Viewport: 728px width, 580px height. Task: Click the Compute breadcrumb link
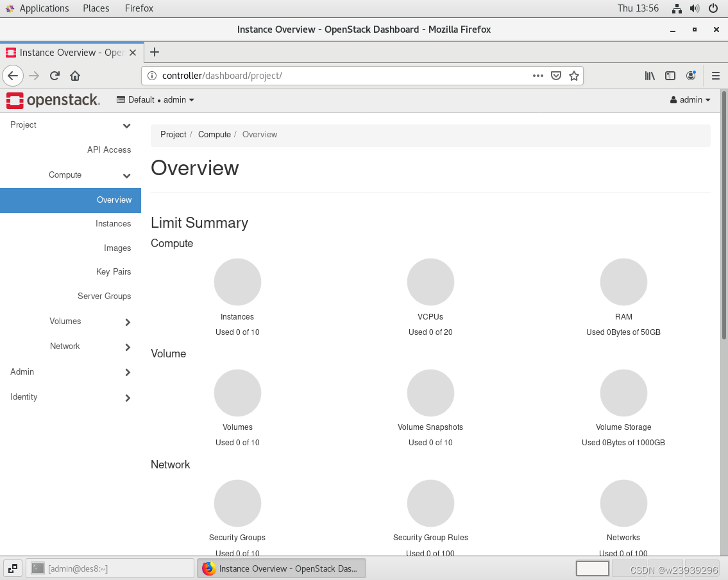214,134
